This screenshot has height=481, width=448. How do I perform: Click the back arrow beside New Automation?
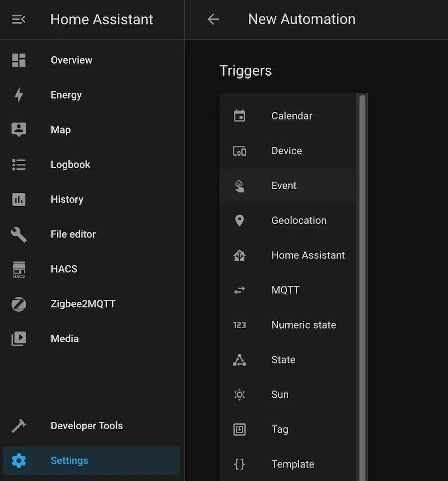click(213, 19)
